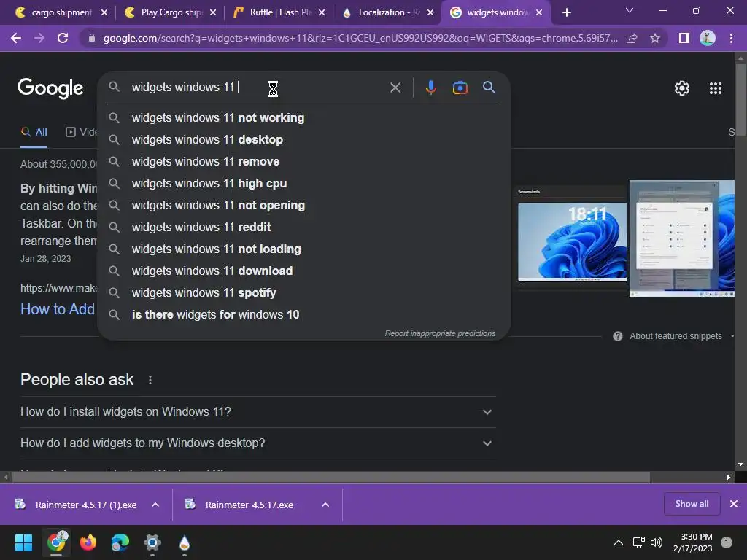747x560 pixels.
Task: Close the downloads bar
Action: tap(734, 504)
